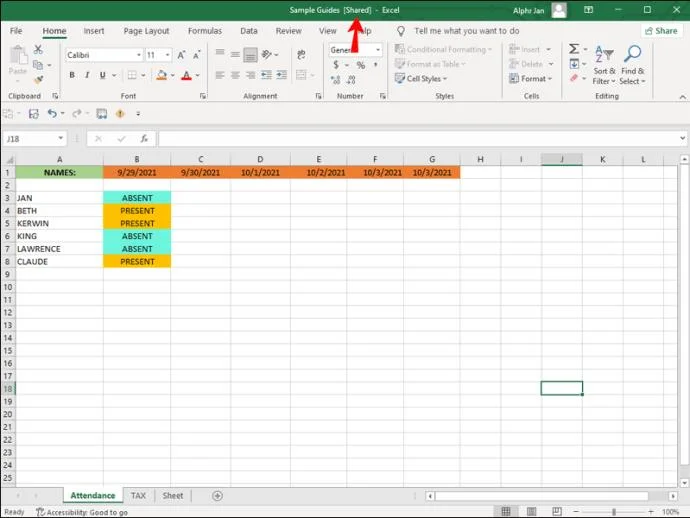Click the Wrap Text icon

point(301,55)
